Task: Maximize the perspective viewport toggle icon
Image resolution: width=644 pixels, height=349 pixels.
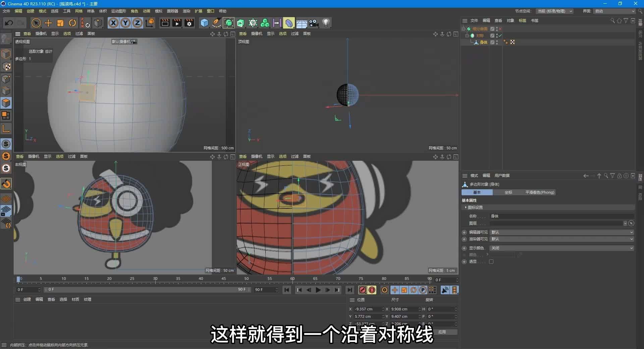Action: coord(232,34)
